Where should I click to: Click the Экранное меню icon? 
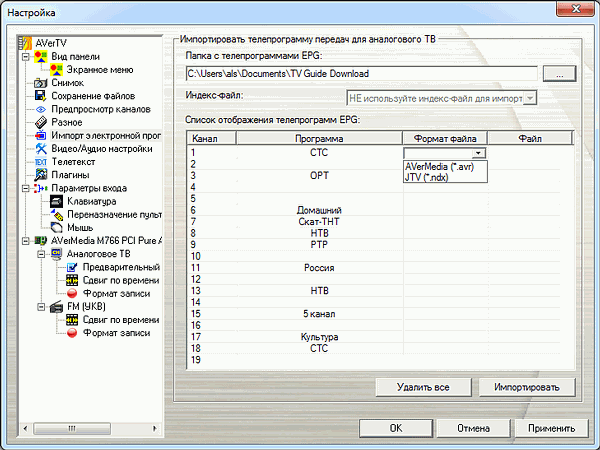pyautogui.click(x=56, y=70)
